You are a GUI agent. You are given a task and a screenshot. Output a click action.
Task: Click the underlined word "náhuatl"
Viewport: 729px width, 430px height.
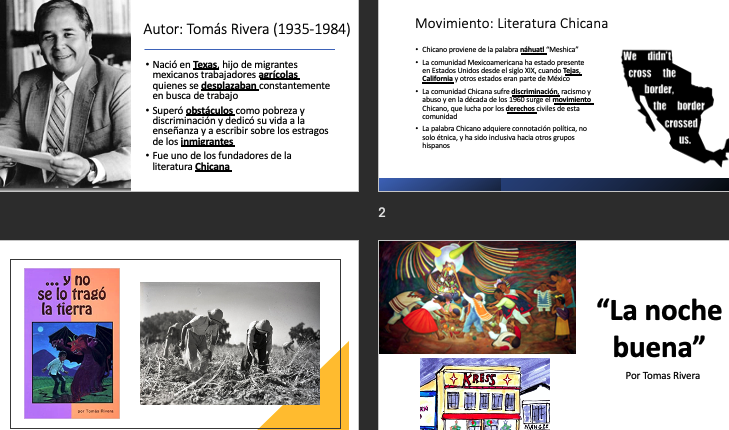[532, 49]
